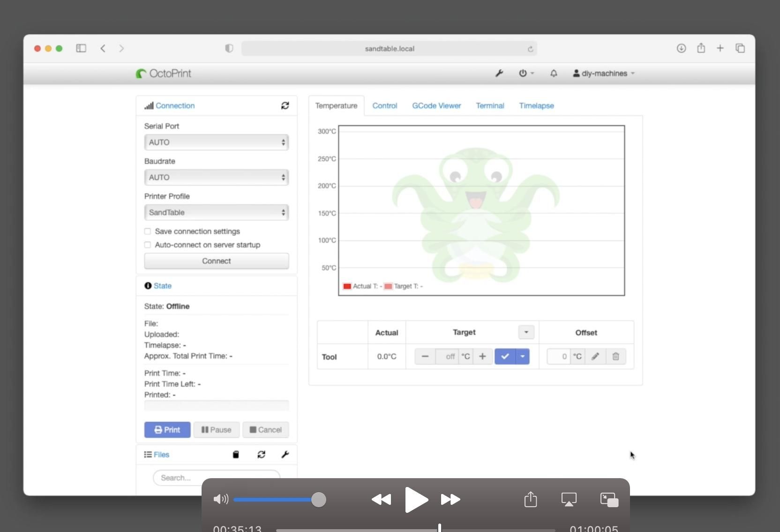This screenshot has width=780, height=532.
Task: Share the page from Safari toolbar
Action: 701,48
